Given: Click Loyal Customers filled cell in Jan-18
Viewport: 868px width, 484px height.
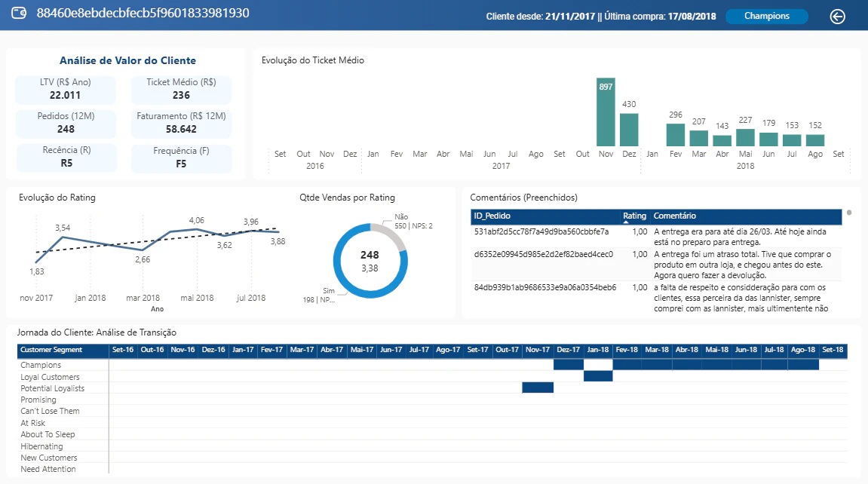Looking at the screenshot, I should point(598,376).
